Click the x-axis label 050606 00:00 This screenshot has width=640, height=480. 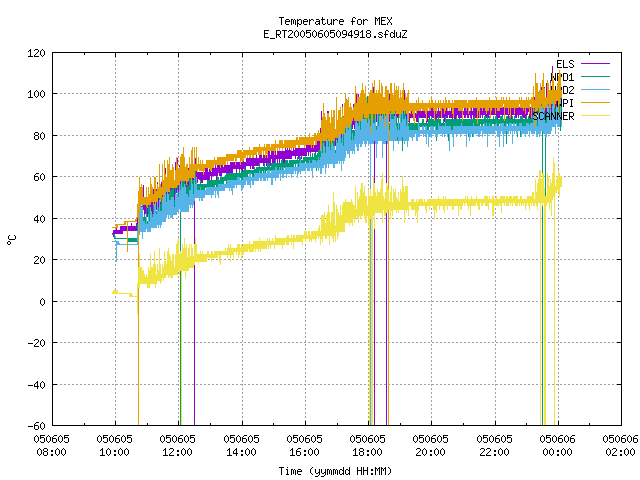coord(558,446)
